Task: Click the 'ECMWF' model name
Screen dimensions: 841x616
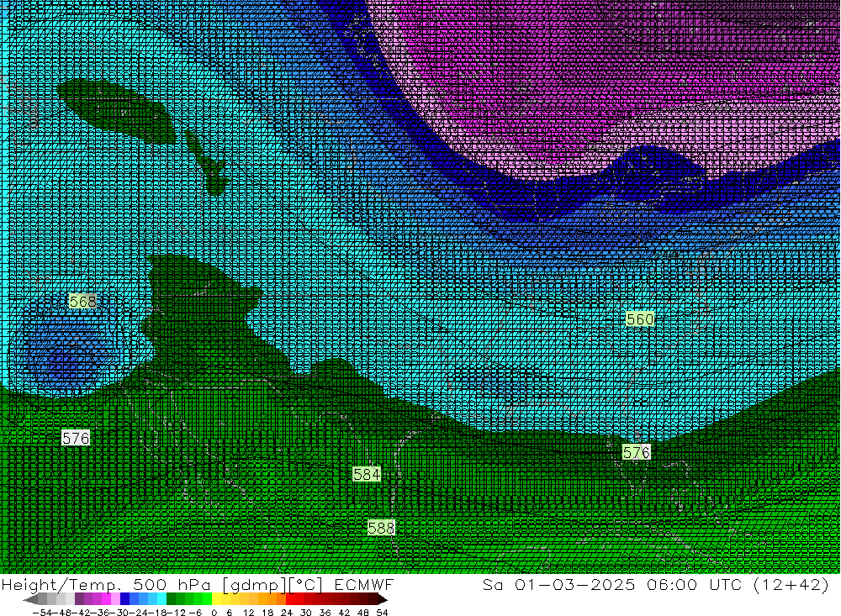Action: (363, 585)
